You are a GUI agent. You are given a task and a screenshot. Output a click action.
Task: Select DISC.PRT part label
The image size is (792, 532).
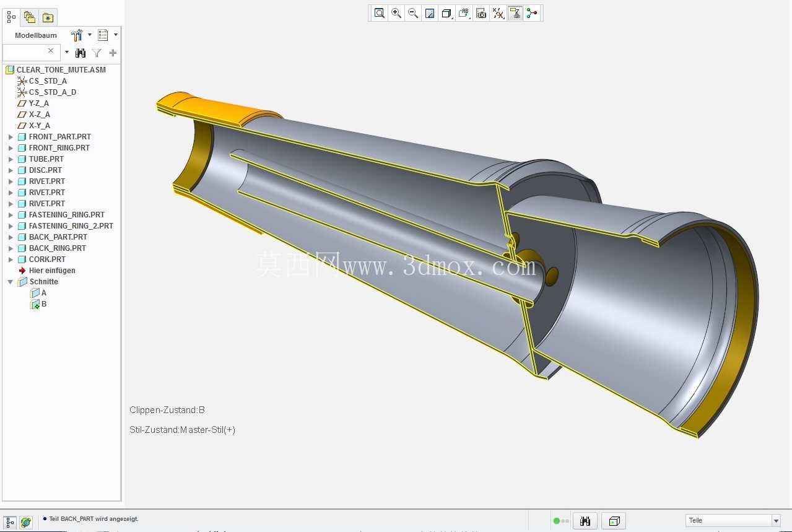tap(45, 170)
